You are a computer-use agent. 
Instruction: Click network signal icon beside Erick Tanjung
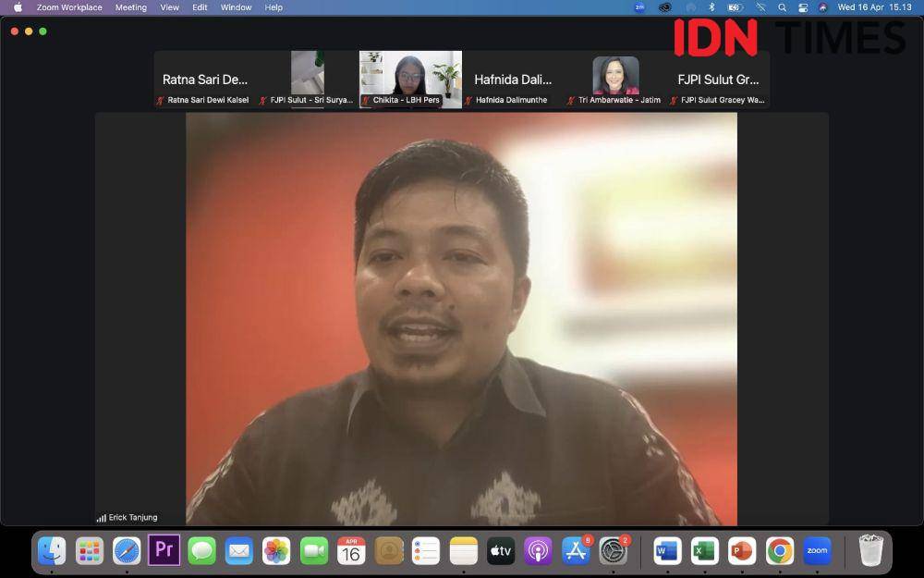point(102,518)
